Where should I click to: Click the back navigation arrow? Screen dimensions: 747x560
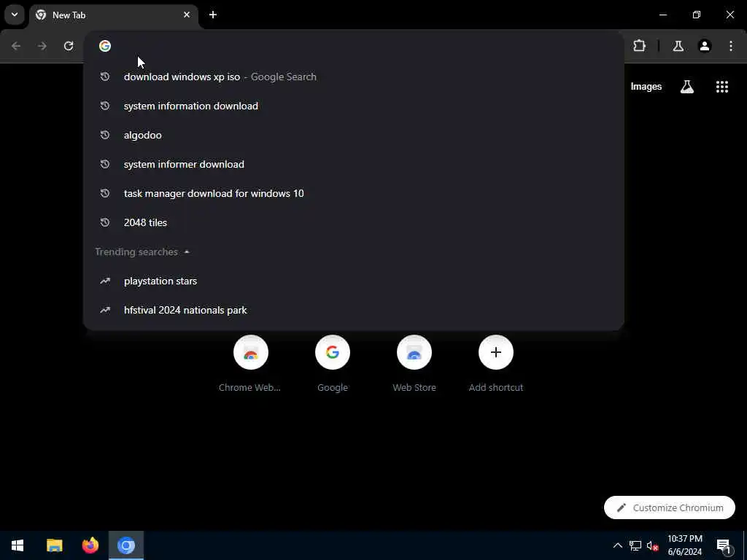[x=16, y=46]
